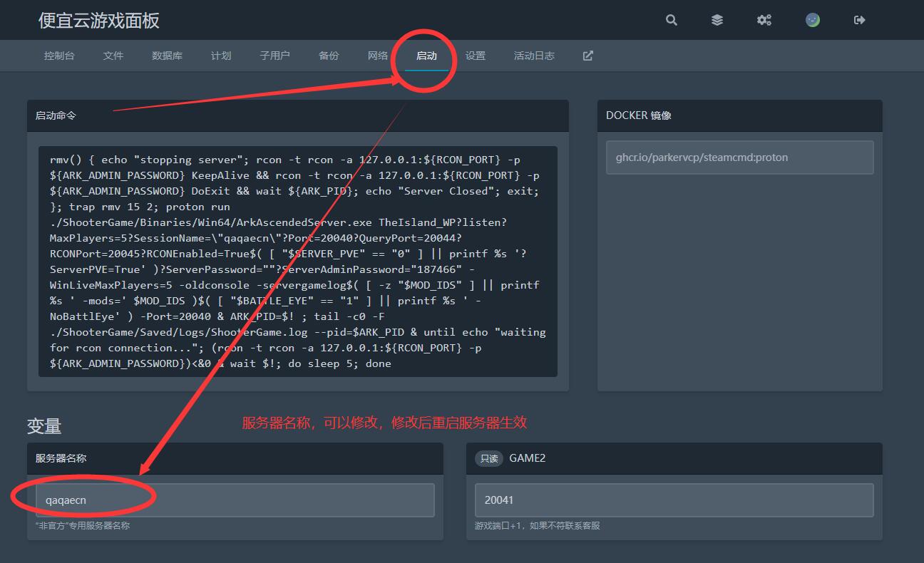
Task: Click the Docker image field ghcr.io/parkervcp/steamcmd:proton
Action: pyautogui.click(x=740, y=157)
